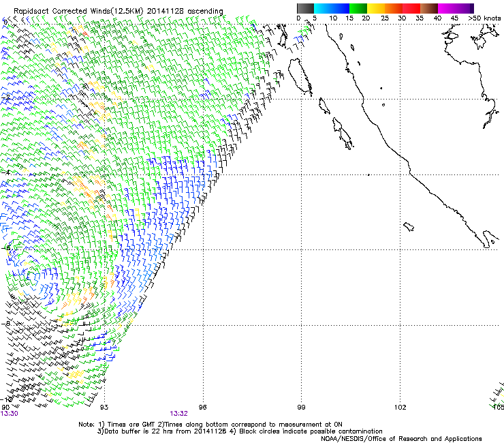
Task: Click the yellow 20-25 knots color band
Action: click(x=376, y=8)
